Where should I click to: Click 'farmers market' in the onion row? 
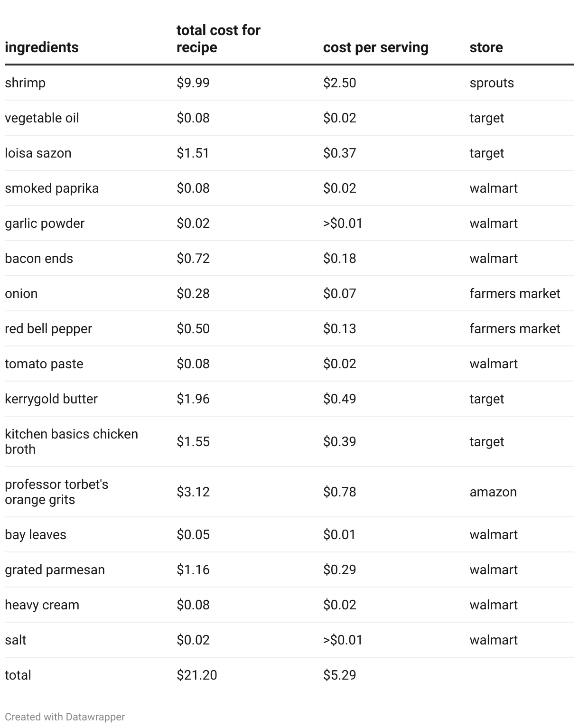[x=515, y=294]
